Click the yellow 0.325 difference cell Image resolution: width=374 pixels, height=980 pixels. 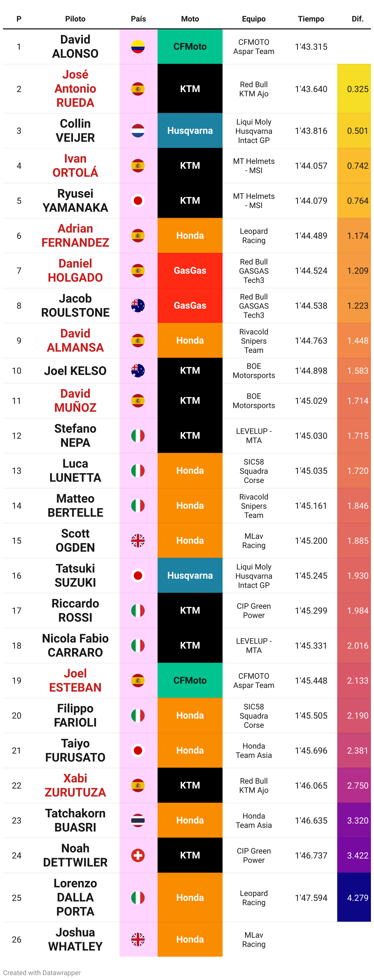click(x=354, y=89)
